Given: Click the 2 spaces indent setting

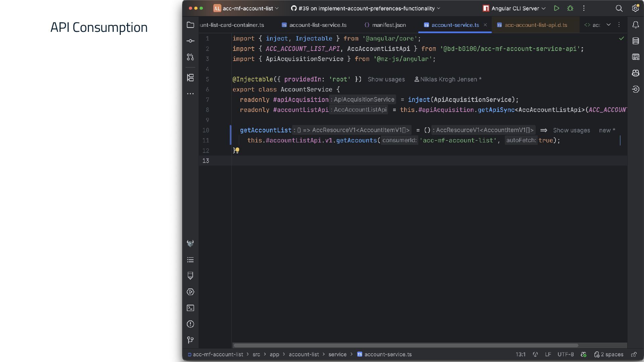Looking at the screenshot, I should tap(609, 354).
